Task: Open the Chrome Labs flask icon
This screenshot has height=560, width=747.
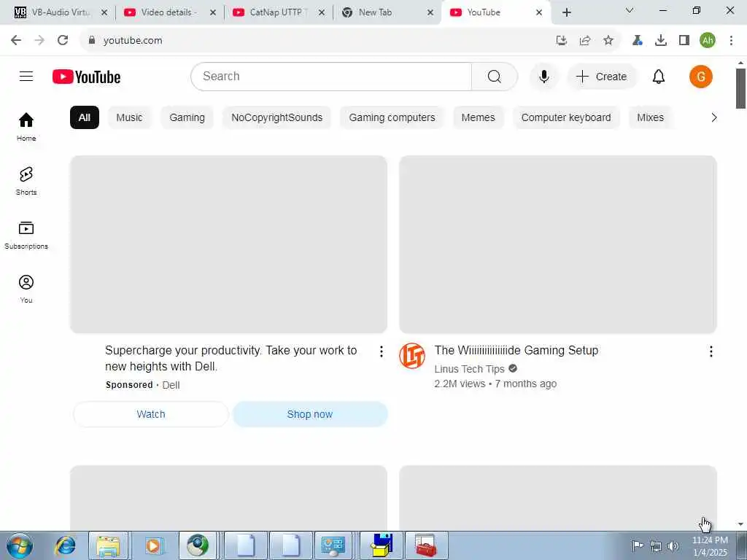Action: pyautogui.click(x=637, y=41)
